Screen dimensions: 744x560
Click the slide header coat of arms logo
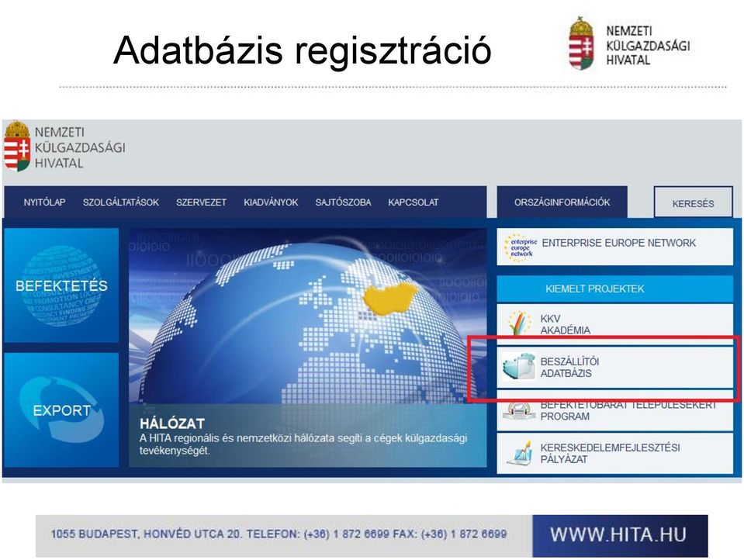[x=582, y=43]
